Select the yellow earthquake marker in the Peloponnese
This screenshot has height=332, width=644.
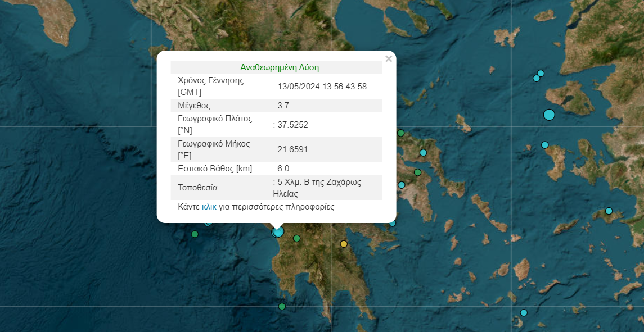[x=344, y=244]
